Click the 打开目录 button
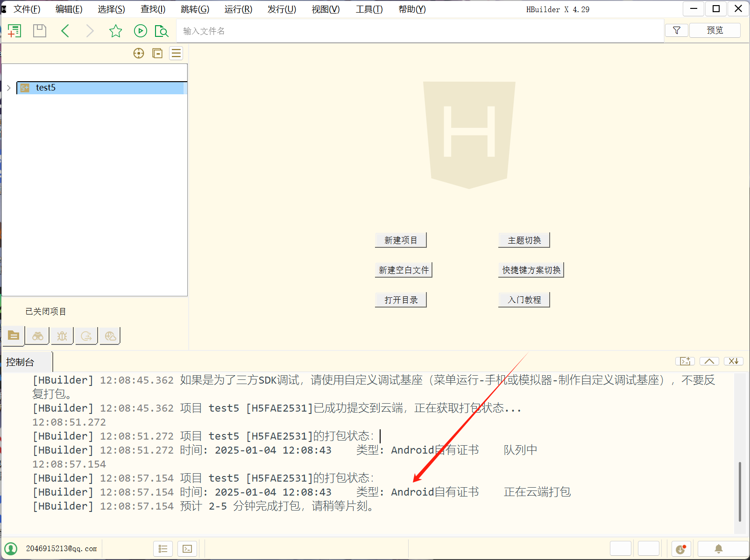 point(401,300)
